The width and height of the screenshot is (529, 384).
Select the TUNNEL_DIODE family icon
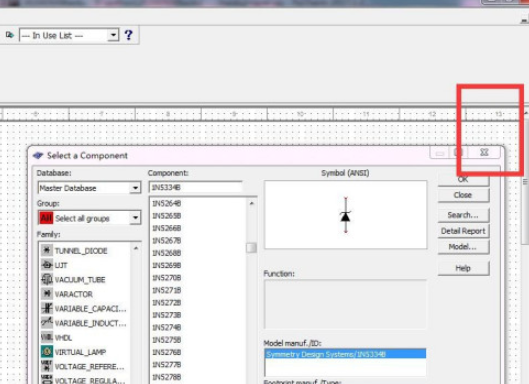[x=47, y=250]
